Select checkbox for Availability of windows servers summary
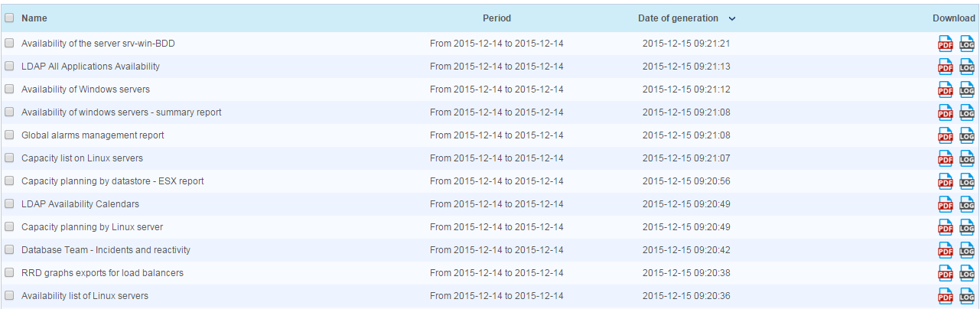Screen dimensions: 980x309 coord(10,112)
